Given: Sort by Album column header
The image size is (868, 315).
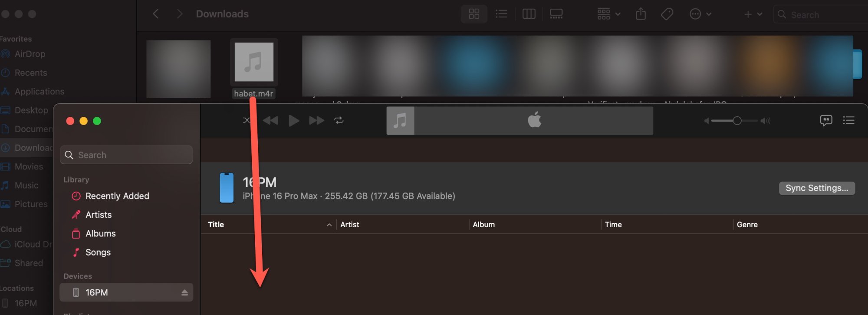Looking at the screenshot, I should 535,225.
